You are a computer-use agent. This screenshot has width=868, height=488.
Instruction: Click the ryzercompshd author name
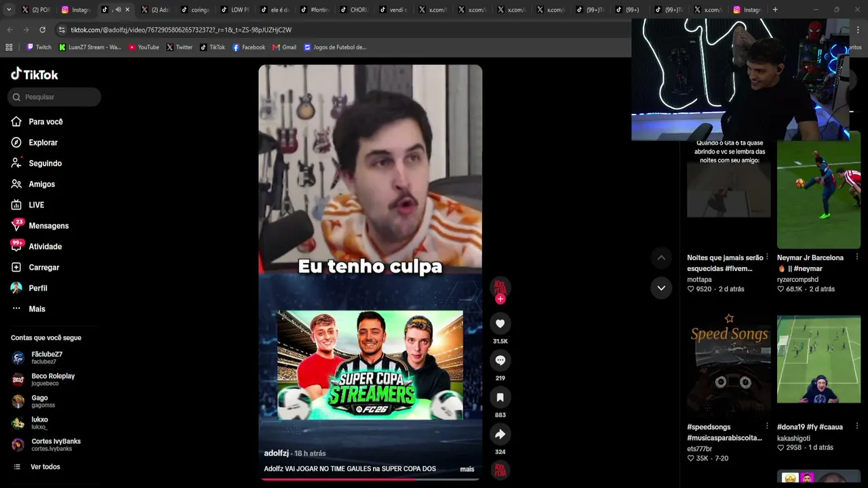[x=797, y=279]
